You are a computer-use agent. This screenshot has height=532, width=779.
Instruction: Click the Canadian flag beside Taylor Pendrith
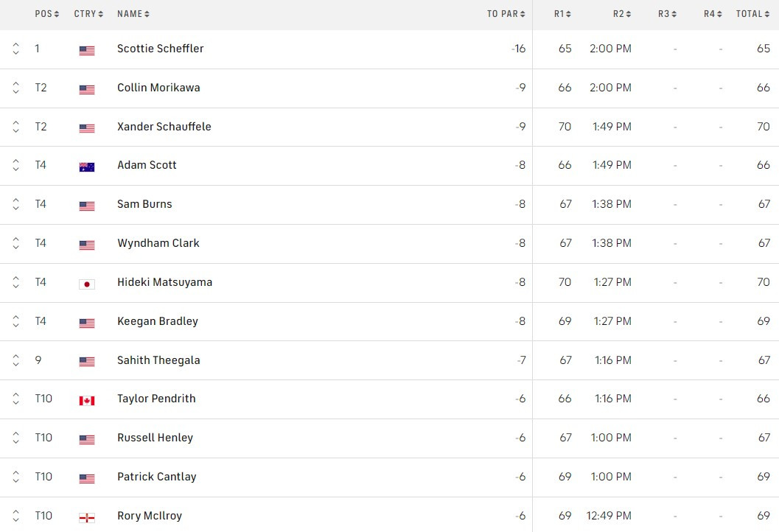click(x=86, y=399)
